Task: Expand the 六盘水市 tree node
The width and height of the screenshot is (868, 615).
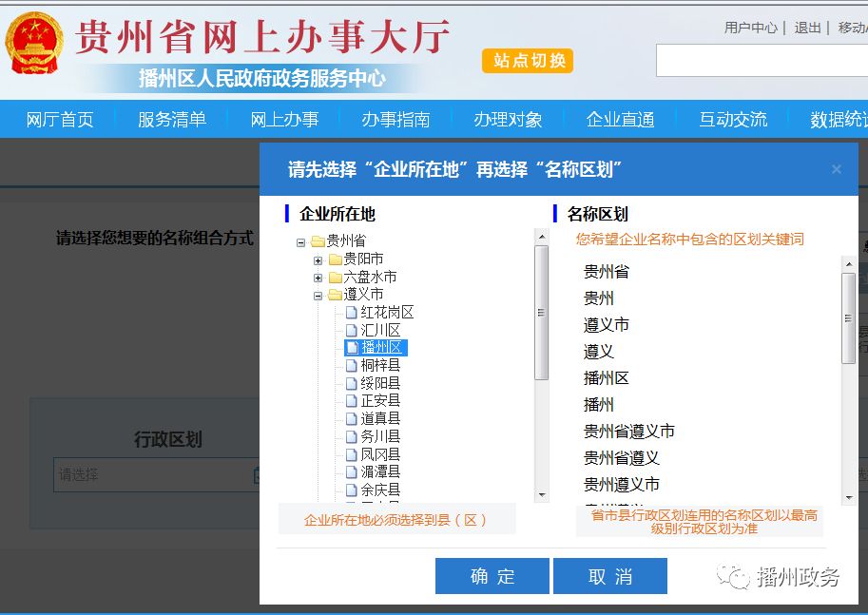Action: pos(318,278)
